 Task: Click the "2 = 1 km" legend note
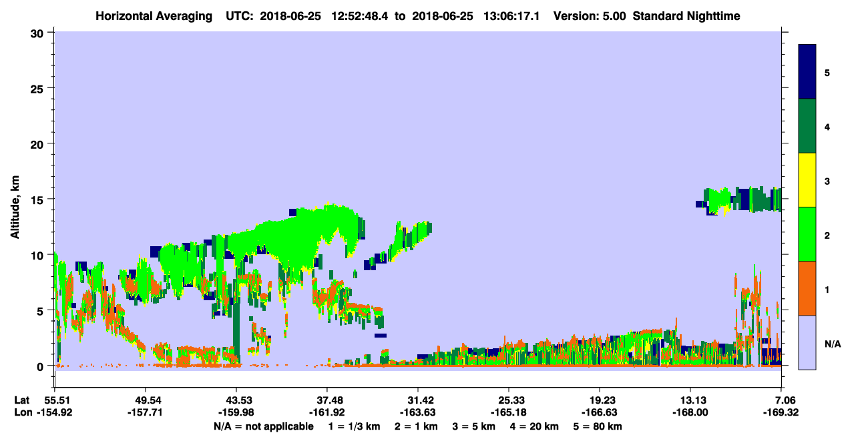(417, 426)
